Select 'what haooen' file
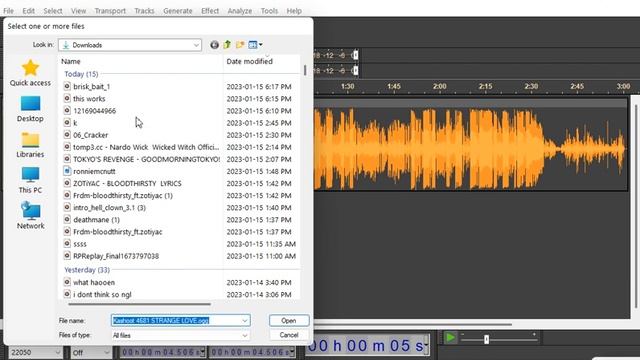This screenshot has width=640, height=360. point(94,282)
